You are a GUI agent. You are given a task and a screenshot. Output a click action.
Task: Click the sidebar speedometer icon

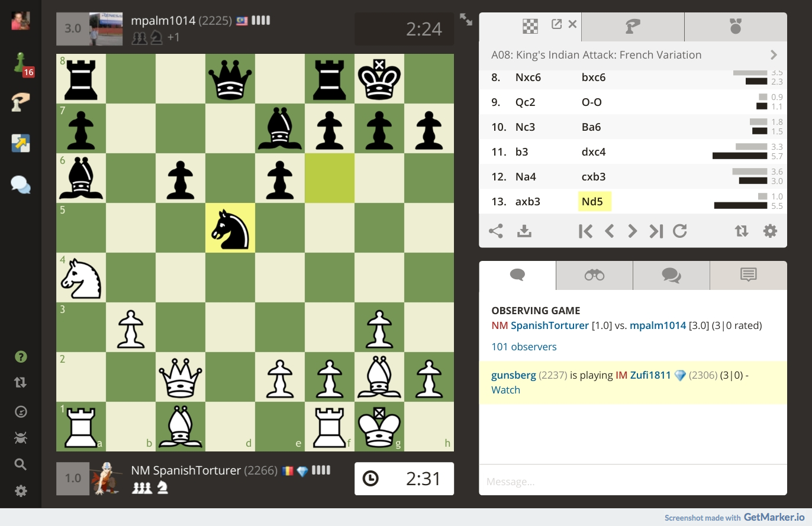click(21, 411)
